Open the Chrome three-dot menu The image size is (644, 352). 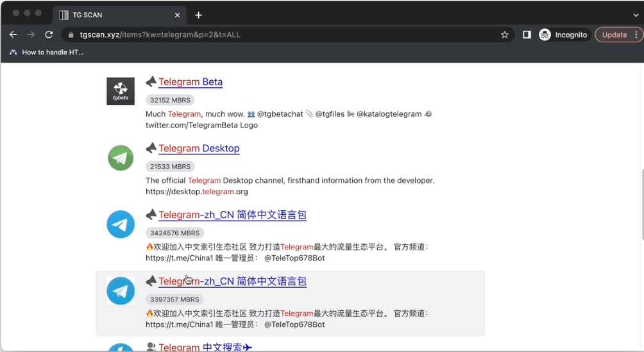(636, 35)
